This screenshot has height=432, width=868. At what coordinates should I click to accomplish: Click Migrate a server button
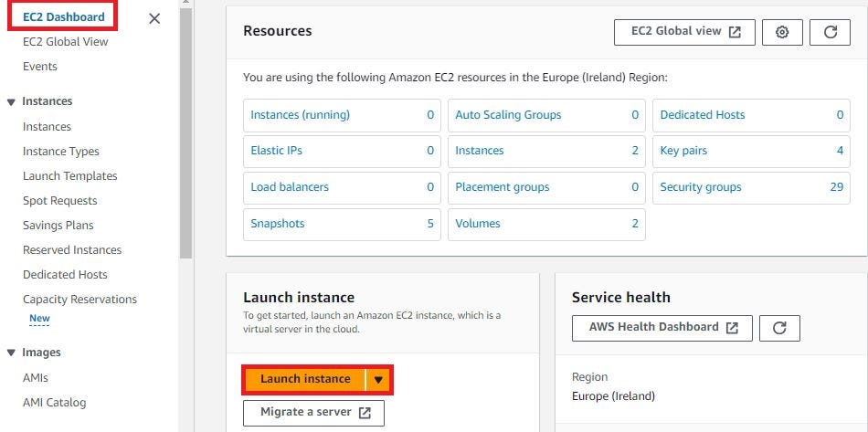pos(313,413)
